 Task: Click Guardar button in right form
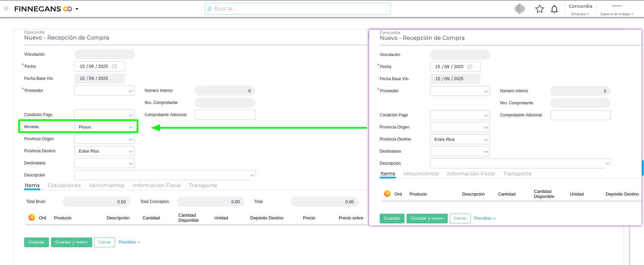pyautogui.click(x=392, y=218)
